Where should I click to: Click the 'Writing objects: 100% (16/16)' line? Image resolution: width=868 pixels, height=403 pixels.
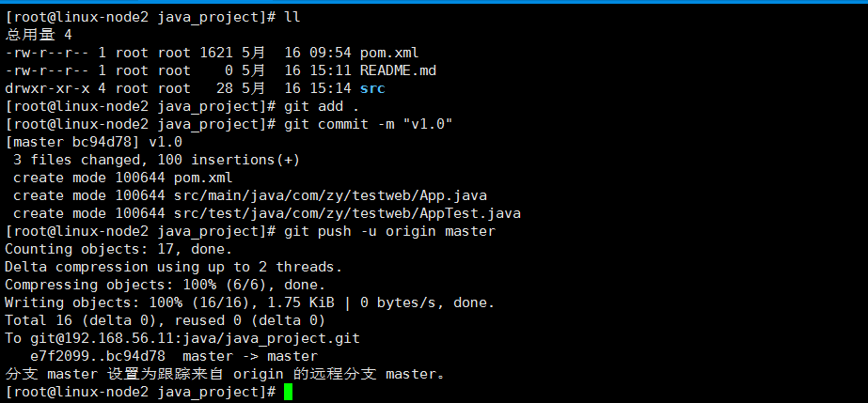(249, 302)
